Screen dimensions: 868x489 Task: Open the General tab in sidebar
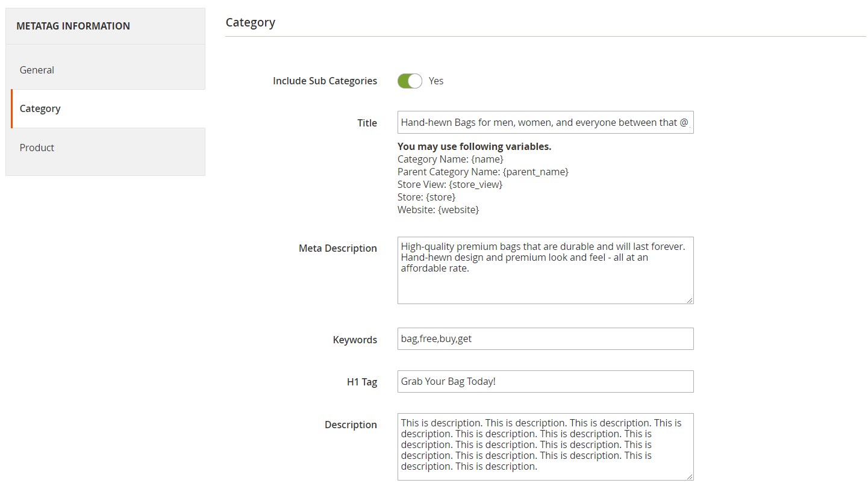(37, 70)
